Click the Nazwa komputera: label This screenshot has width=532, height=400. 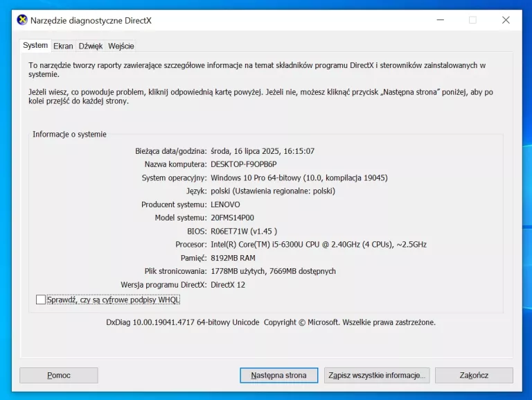tap(176, 164)
